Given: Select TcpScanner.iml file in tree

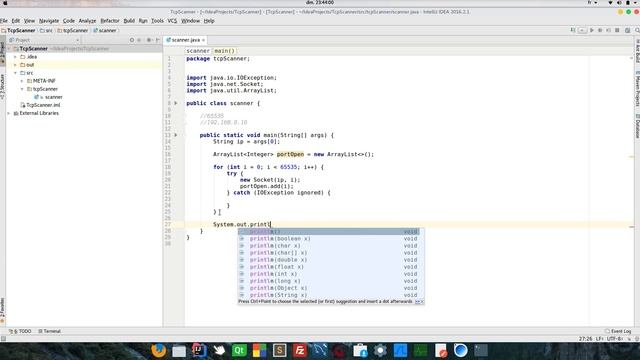Looking at the screenshot, I should coord(40,105).
